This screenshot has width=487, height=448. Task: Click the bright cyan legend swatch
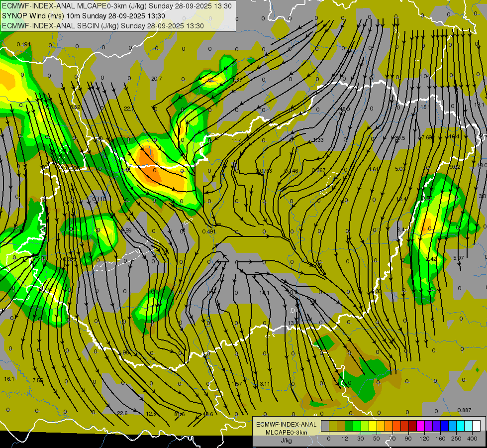click(460, 426)
